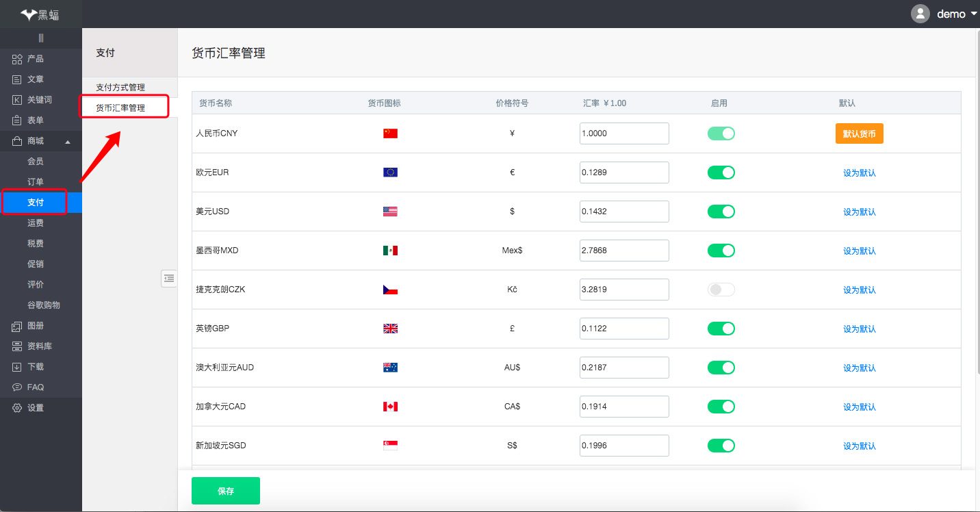This screenshot has width=980, height=512.
Task: Set USD as default currency link
Action: (x=859, y=212)
